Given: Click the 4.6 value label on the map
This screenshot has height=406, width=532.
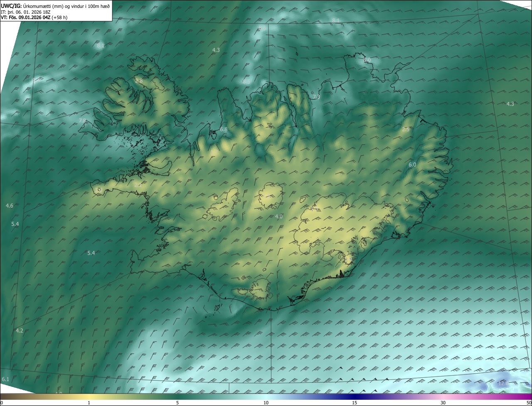Looking at the screenshot, I should [10, 205].
